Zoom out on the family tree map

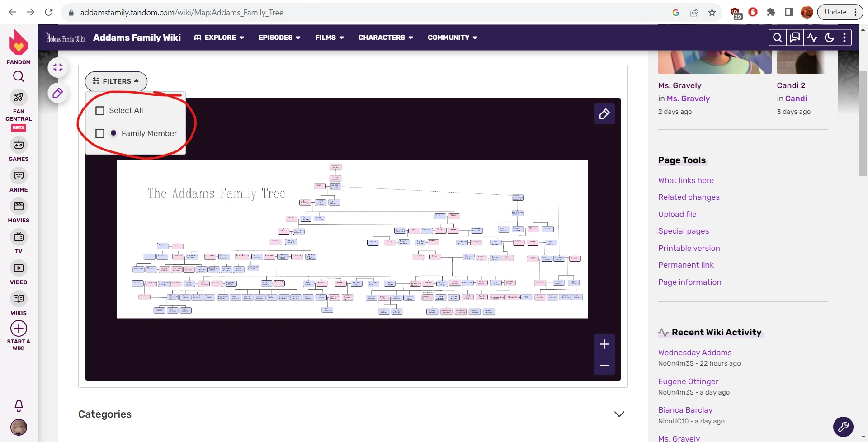coord(604,365)
